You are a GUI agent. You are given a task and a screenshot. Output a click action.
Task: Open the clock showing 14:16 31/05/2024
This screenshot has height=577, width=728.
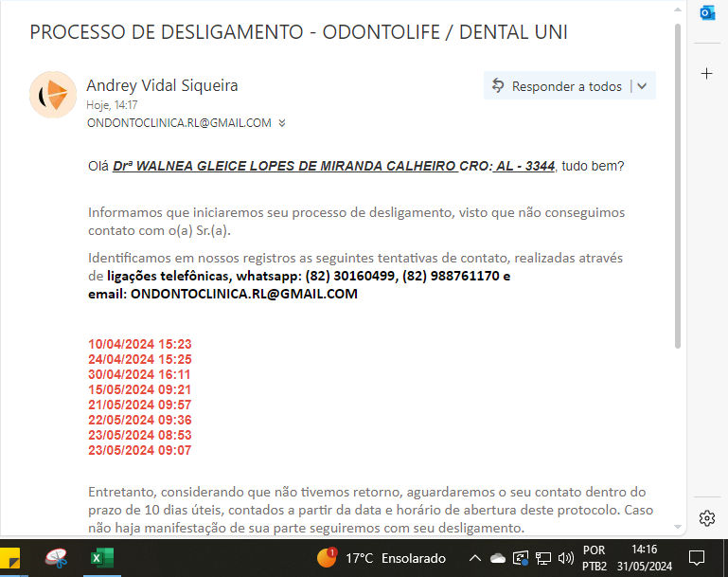[645, 558]
